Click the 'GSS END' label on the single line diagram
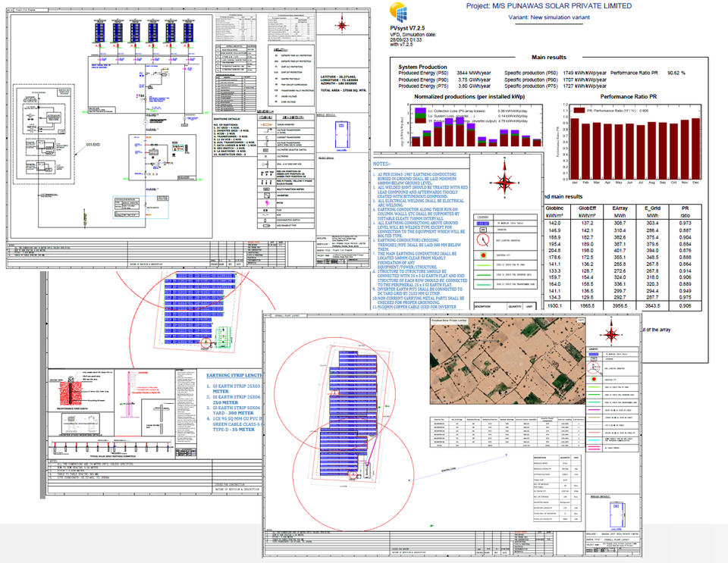This screenshot has width=728, height=563. click(x=93, y=145)
